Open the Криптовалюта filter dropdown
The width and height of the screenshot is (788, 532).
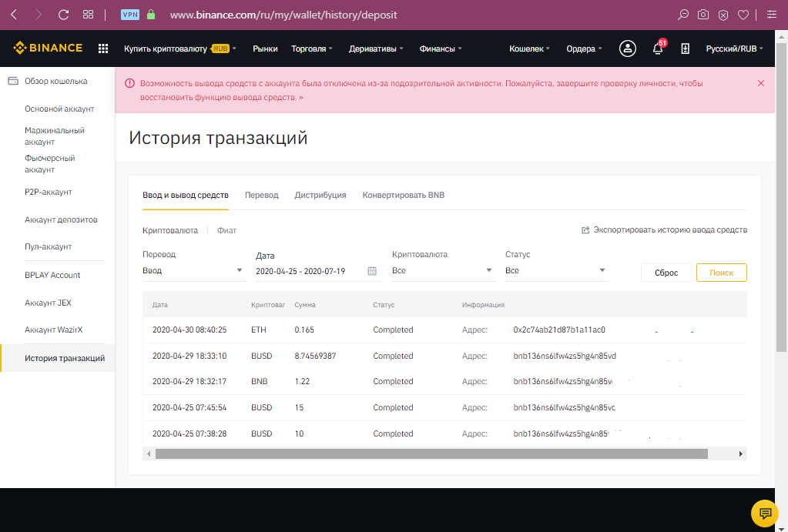(442, 271)
